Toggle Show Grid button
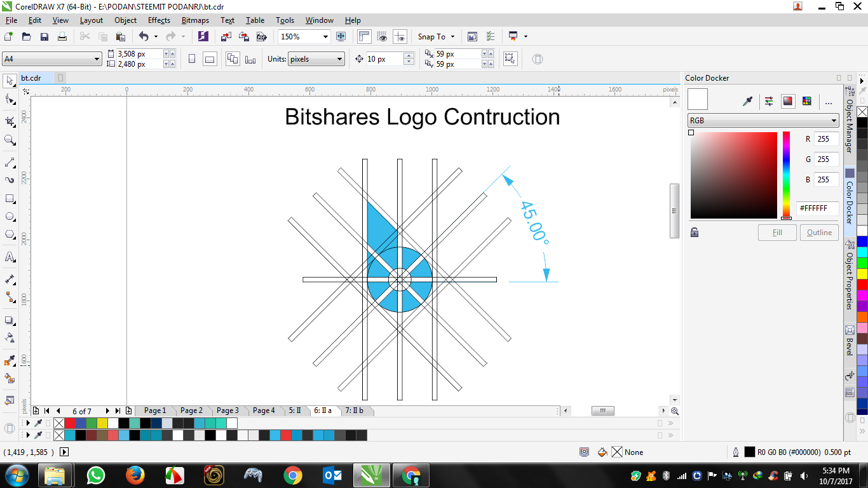868x488 pixels. pos(382,37)
